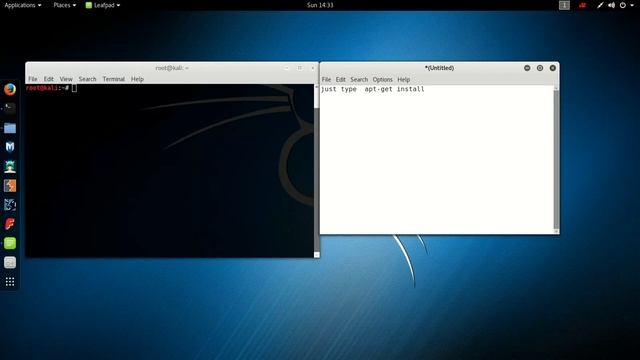Open Leafpad's Search menu
This screenshot has height=360, width=640.
tap(359, 80)
